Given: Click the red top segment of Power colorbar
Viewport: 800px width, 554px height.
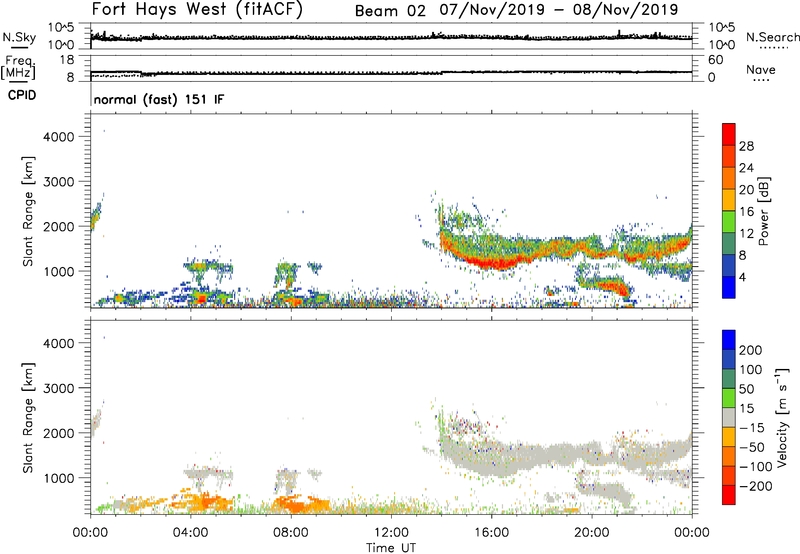Looking at the screenshot, I should [729, 134].
